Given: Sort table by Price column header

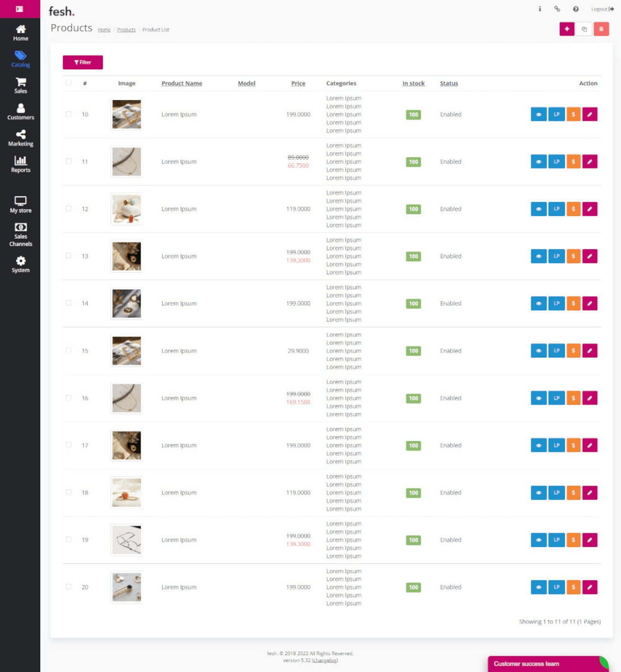Looking at the screenshot, I should (x=298, y=84).
